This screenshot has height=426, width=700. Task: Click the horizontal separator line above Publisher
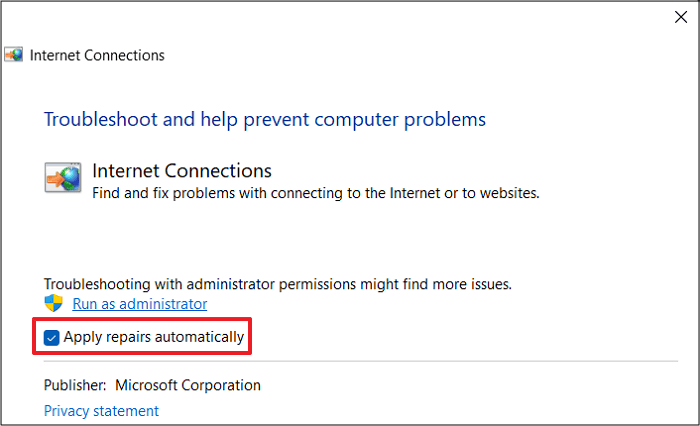360,361
